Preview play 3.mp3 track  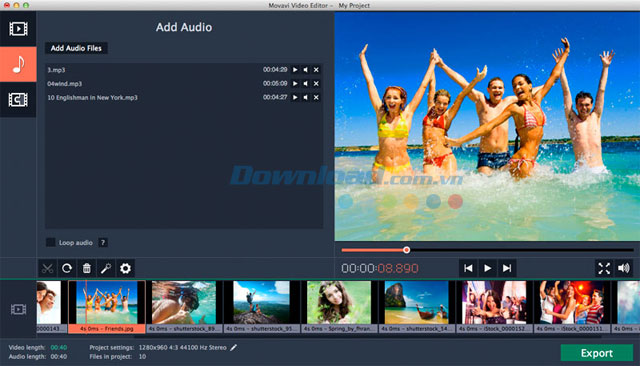pyautogui.click(x=295, y=70)
